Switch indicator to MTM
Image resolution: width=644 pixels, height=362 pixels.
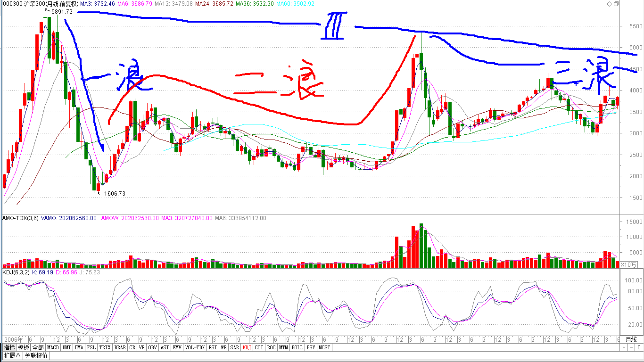pos(283,347)
